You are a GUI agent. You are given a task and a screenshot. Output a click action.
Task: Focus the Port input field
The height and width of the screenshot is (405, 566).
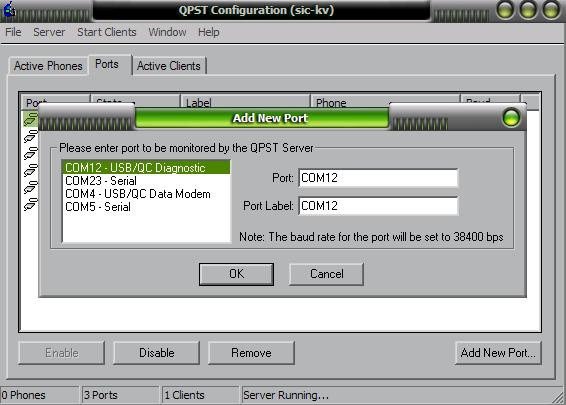click(378, 178)
